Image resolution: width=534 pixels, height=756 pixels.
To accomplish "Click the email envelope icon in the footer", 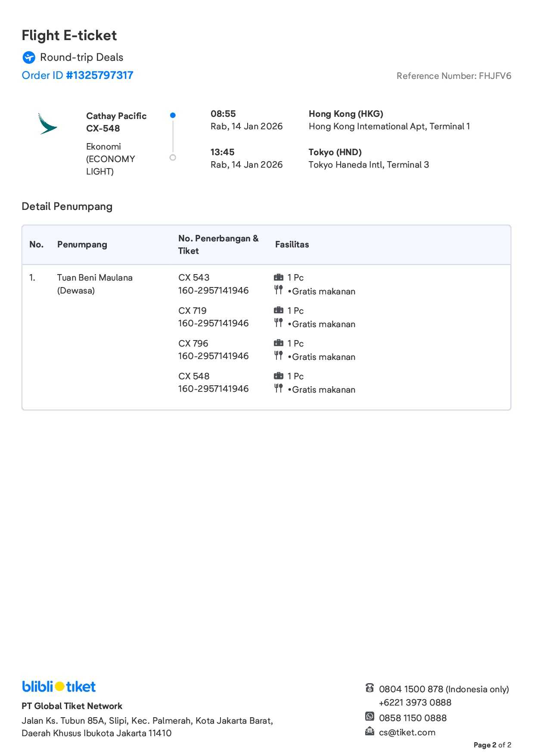I will (369, 731).
